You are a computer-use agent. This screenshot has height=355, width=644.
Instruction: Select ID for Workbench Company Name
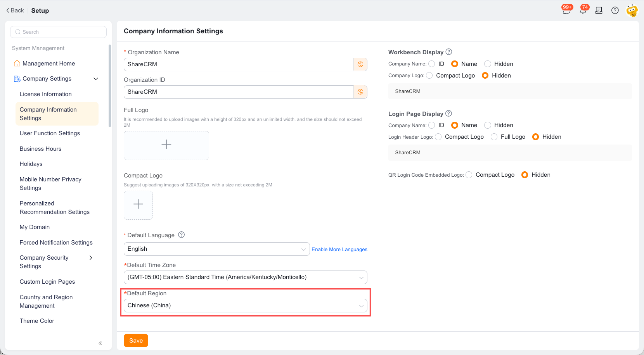tap(432, 64)
